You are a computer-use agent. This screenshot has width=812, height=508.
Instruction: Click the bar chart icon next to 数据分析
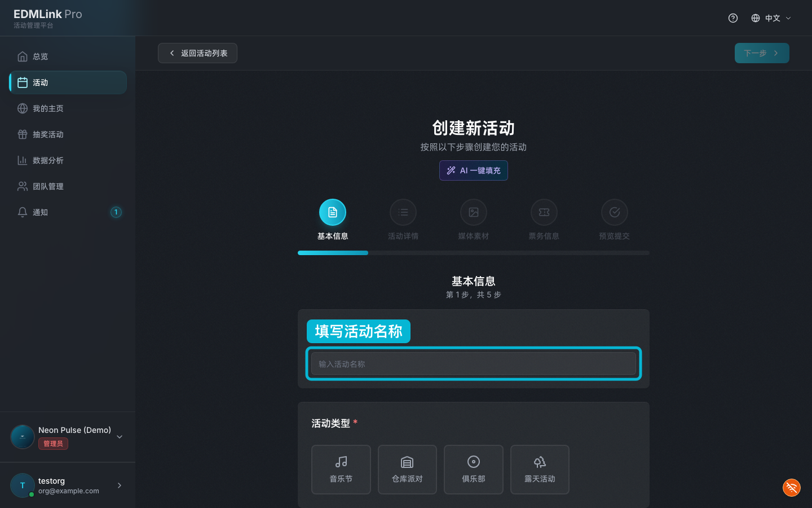pyautogui.click(x=23, y=160)
